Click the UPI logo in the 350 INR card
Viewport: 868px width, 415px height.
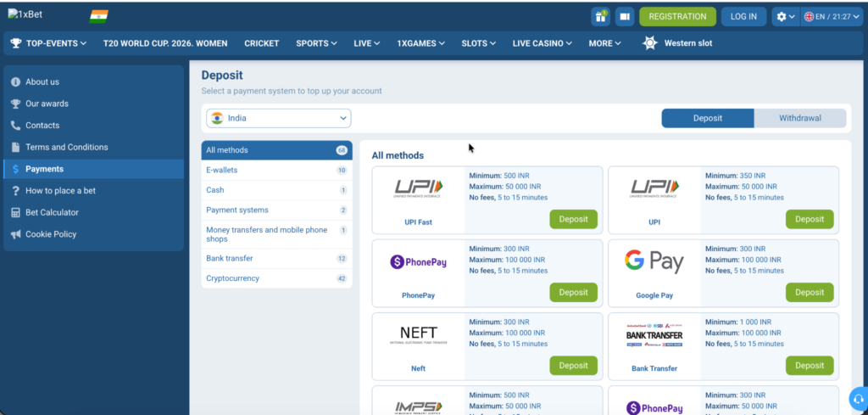point(654,188)
